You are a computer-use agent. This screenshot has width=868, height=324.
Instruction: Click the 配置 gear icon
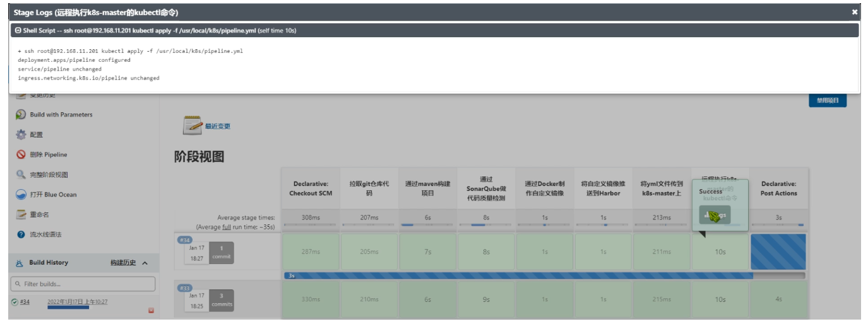(21, 134)
